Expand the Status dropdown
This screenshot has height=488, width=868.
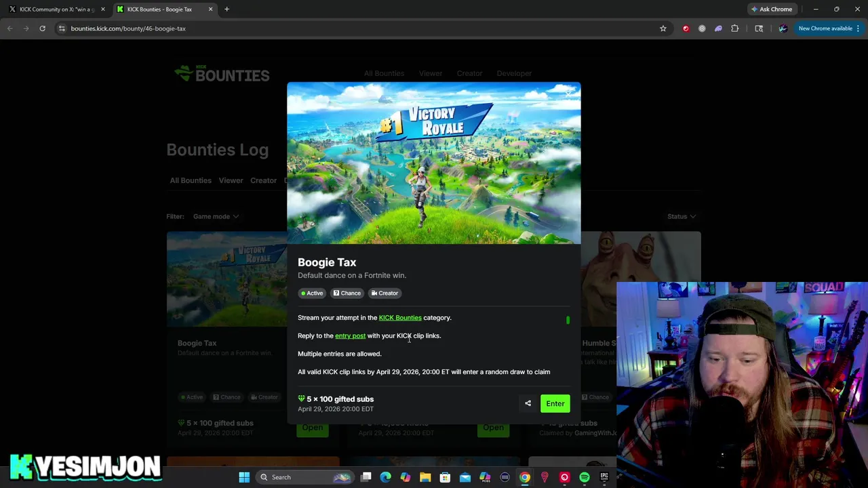pos(681,216)
